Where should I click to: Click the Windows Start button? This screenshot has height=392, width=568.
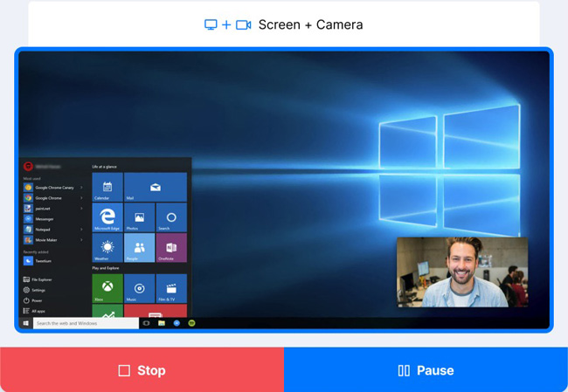[x=25, y=323]
